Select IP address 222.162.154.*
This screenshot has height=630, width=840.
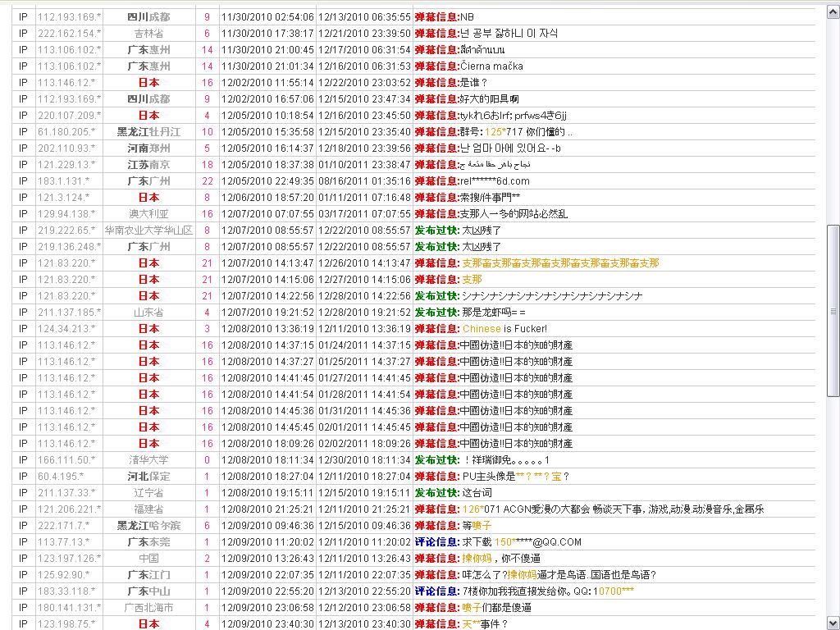point(69,33)
